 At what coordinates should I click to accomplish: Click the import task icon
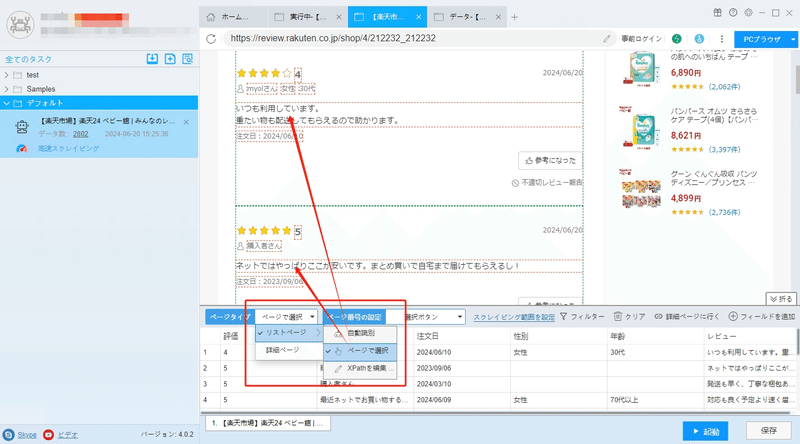click(152, 59)
